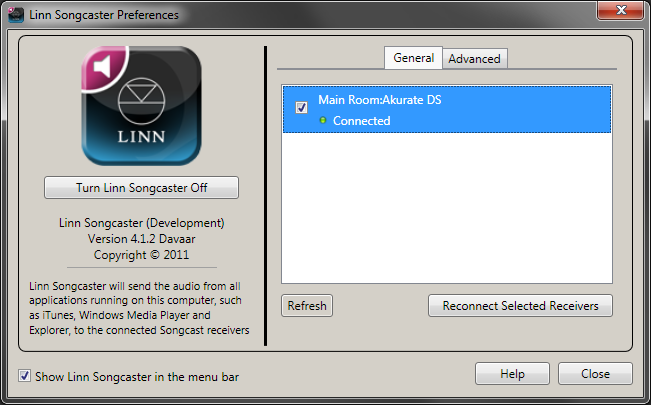
Task: Click the green Connected status indicator dot
Action: click(x=323, y=120)
